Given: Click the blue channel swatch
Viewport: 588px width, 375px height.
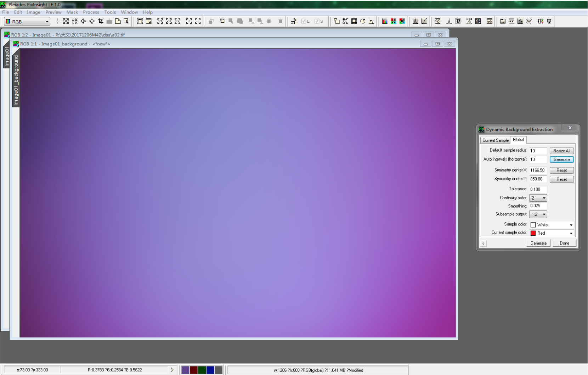Looking at the screenshot, I should [x=210, y=370].
